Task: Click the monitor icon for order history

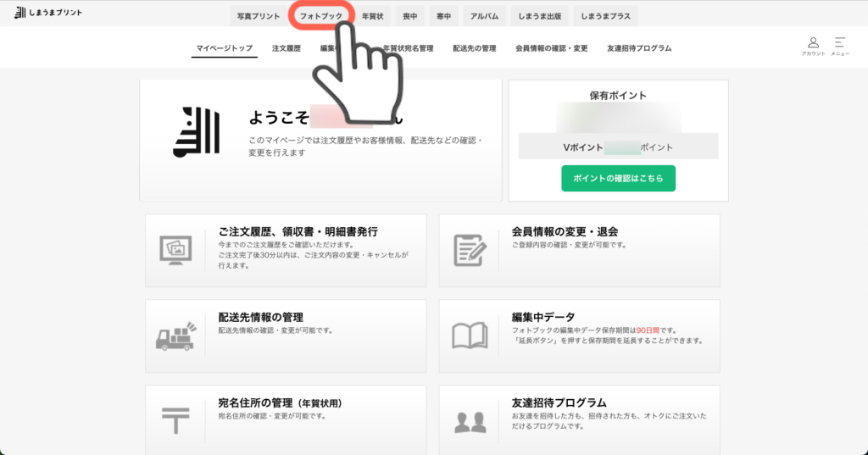Action: click(x=175, y=250)
